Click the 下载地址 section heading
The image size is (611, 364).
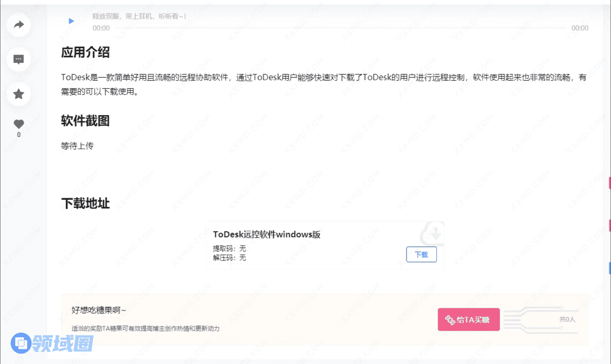pos(85,203)
